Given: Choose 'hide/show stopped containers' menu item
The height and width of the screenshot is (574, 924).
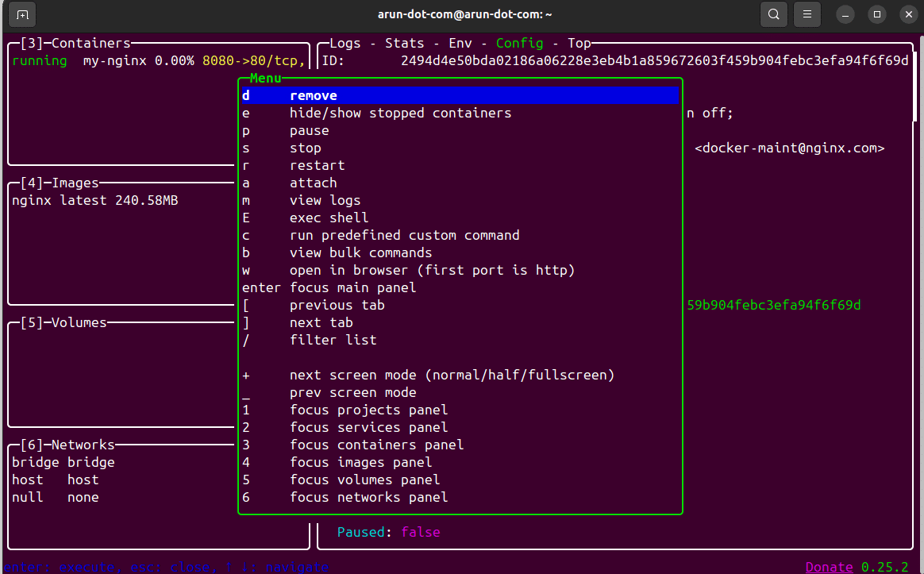Looking at the screenshot, I should (460, 114).
